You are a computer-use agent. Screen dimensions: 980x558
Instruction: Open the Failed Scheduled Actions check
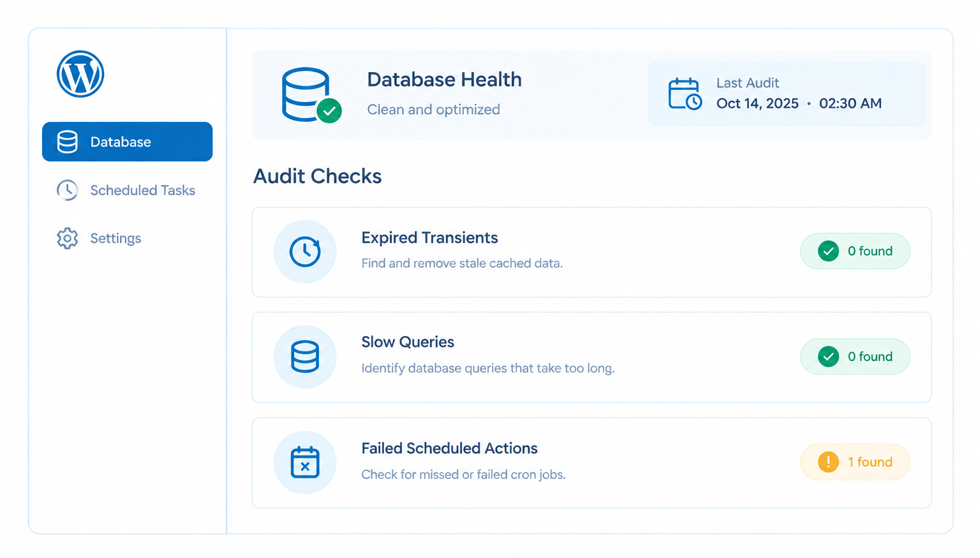pos(591,463)
